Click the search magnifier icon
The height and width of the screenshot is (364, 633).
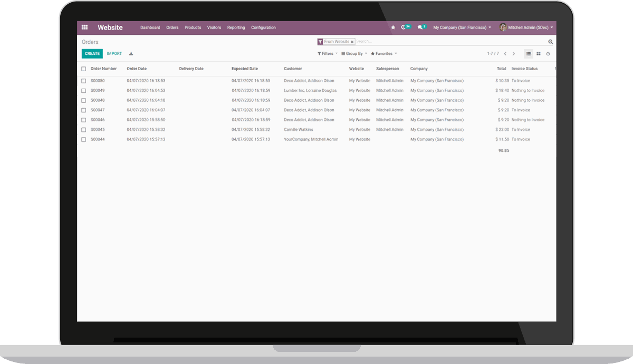(550, 41)
